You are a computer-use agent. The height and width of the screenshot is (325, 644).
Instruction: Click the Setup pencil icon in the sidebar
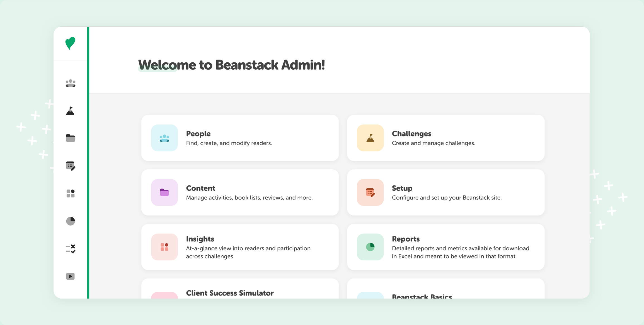70,166
